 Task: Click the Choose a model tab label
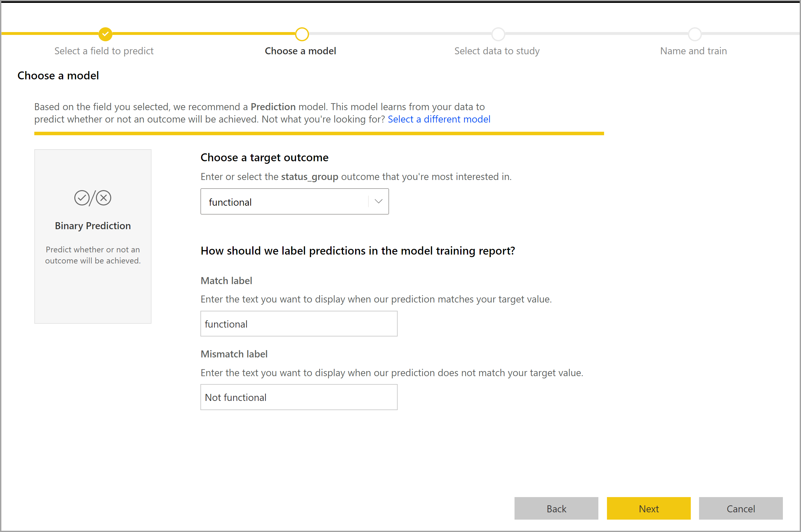tap(300, 50)
